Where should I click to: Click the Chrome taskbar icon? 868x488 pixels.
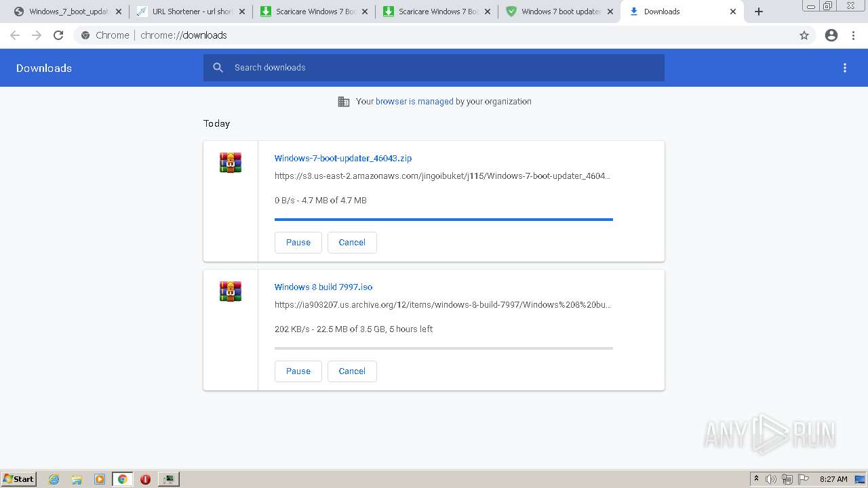tap(123, 479)
